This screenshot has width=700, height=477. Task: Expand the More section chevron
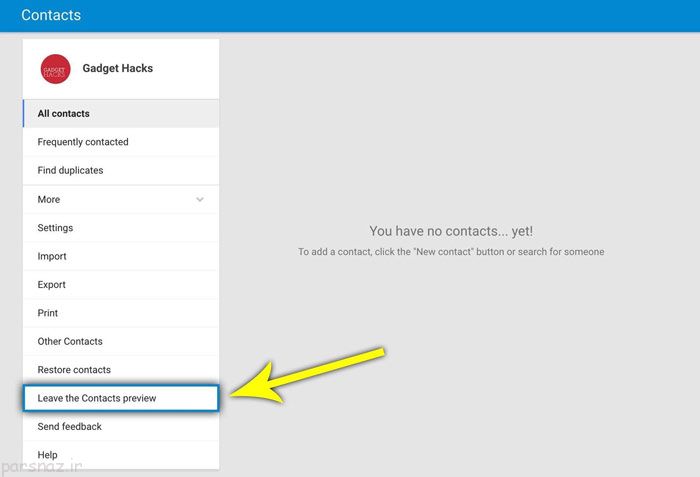pos(200,199)
